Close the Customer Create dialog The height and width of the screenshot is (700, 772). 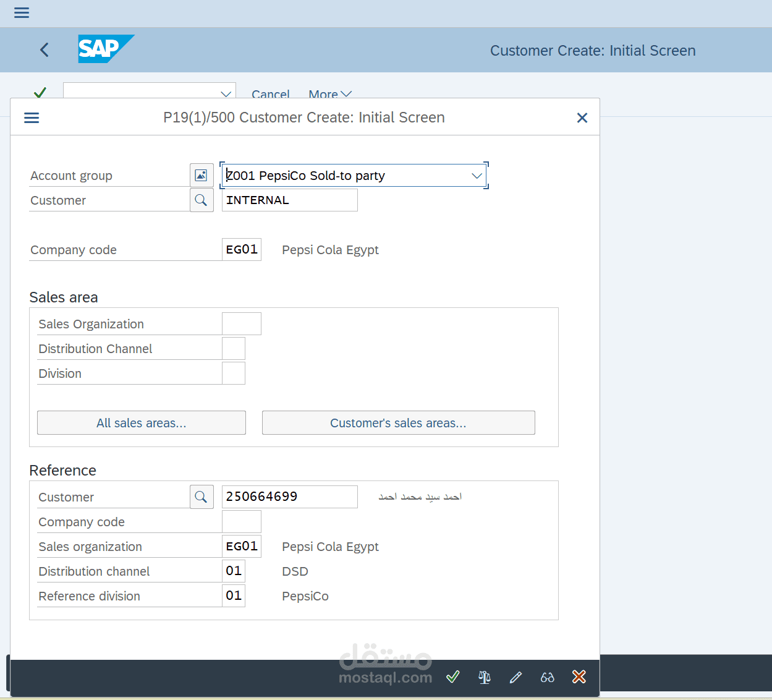pyautogui.click(x=582, y=117)
